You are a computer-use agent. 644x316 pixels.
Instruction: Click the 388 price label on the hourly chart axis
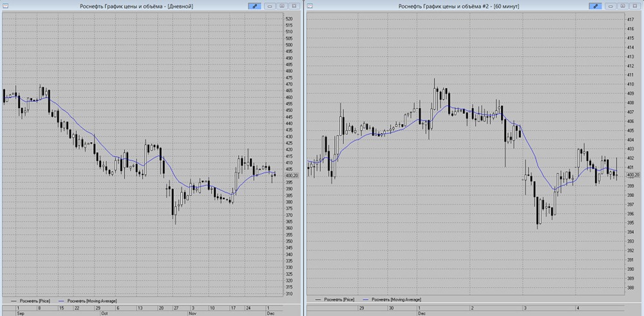coord(630,288)
